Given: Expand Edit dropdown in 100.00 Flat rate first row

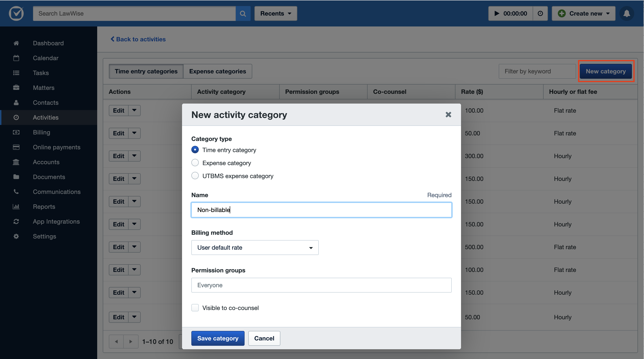Looking at the screenshot, I should [x=134, y=110].
